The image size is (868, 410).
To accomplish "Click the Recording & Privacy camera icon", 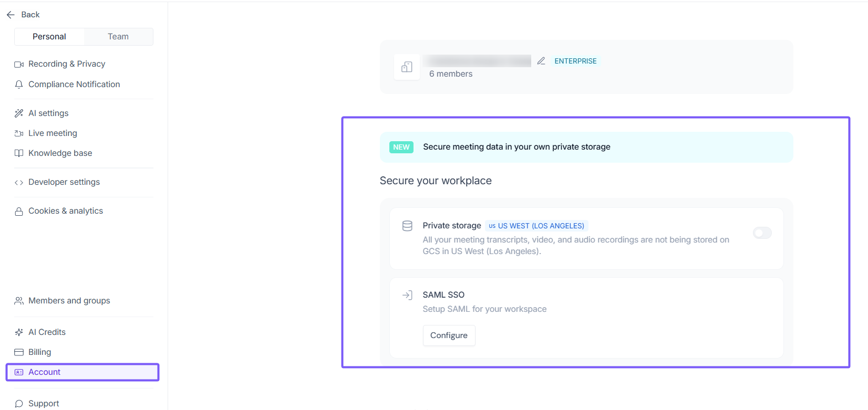I will point(19,64).
